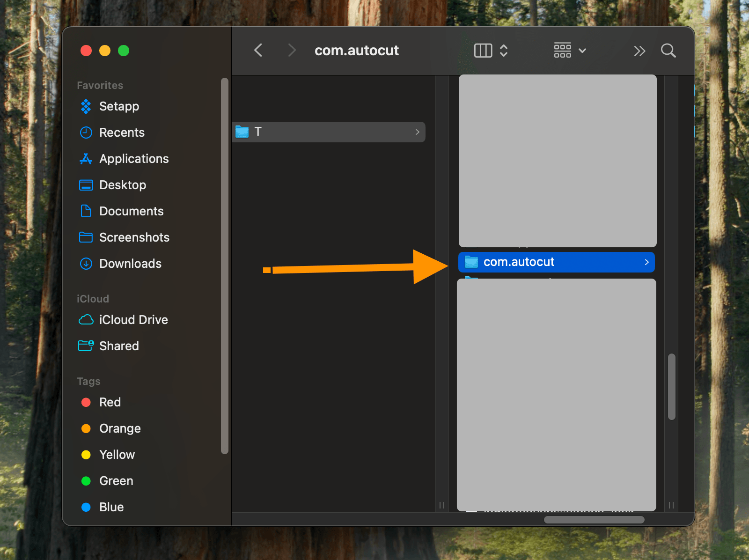749x560 pixels.
Task: Expand the T folder chevron
Action: [417, 132]
